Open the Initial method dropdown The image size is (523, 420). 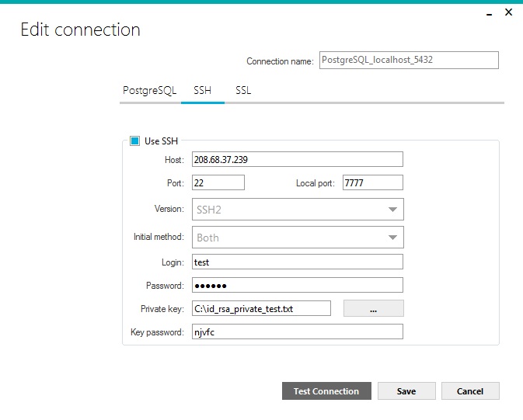(x=298, y=238)
